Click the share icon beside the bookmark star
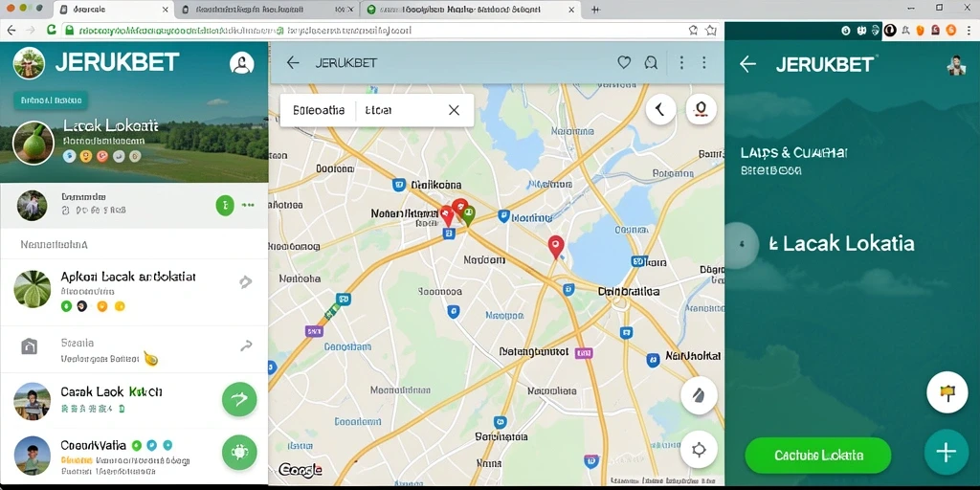980x490 pixels. 693,30
